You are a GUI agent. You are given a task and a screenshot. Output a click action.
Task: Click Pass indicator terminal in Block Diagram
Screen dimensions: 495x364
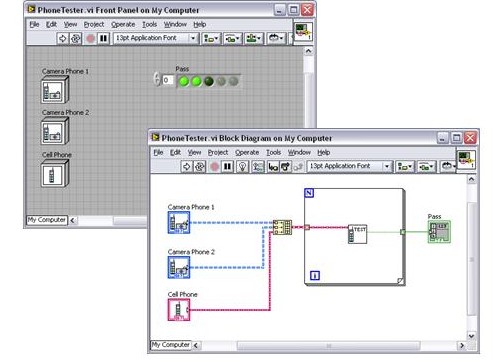[x=439, y=232]
